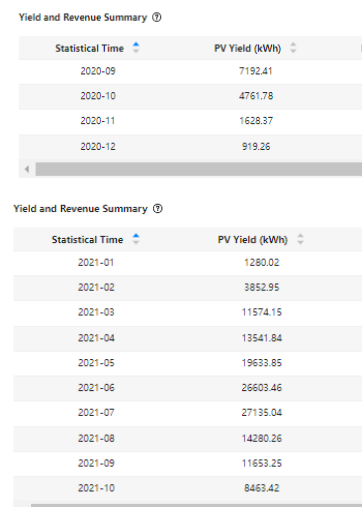Select the 2021-01 row
362x507 pixels.
pos(188,263)
